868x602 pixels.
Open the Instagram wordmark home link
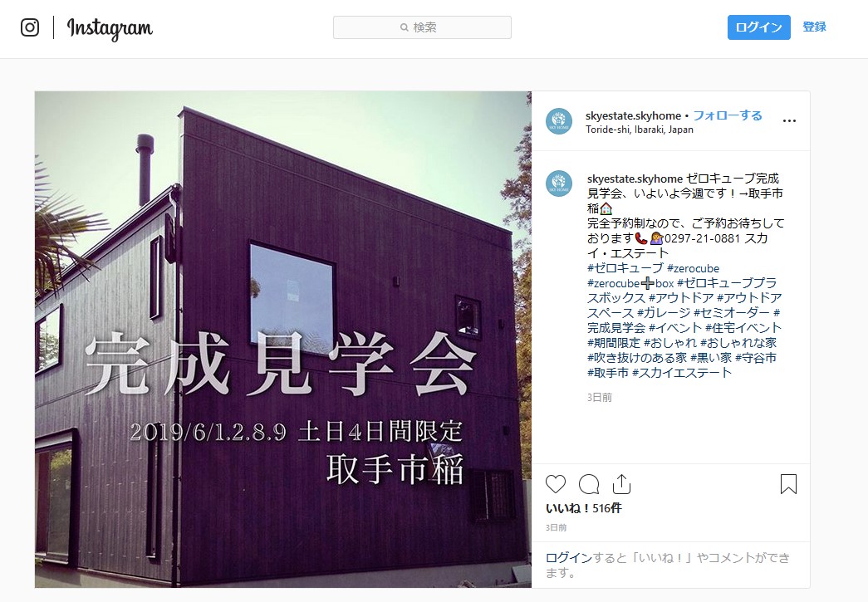[x=110, y=29]
